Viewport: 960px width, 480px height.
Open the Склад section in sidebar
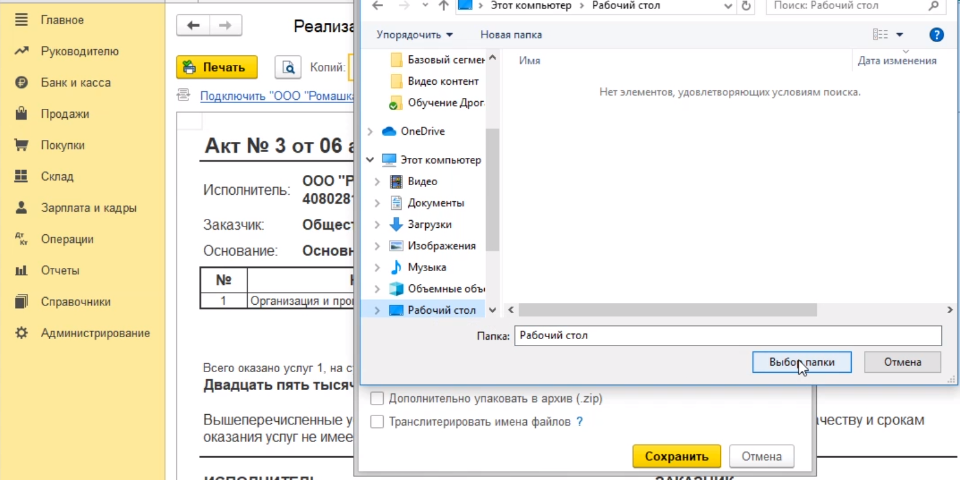[x=57, y=177]
